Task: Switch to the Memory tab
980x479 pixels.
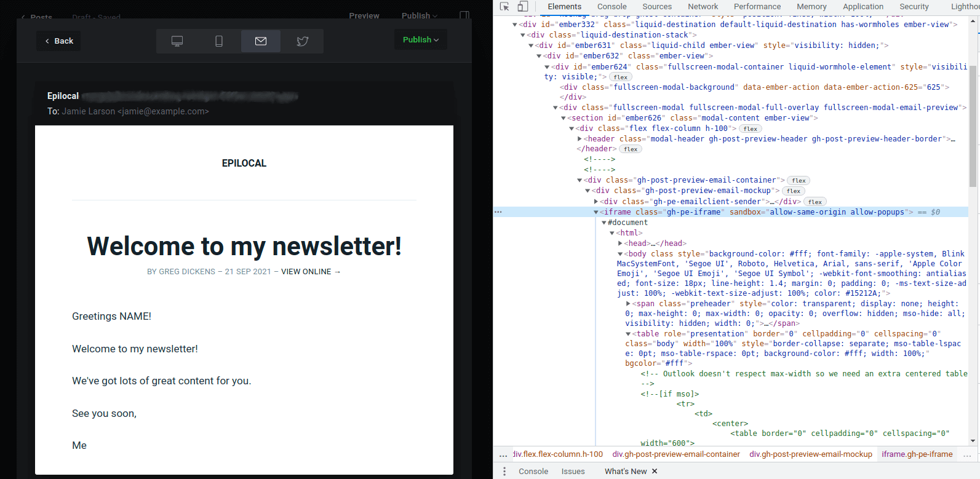Action: tap(812, 7)
